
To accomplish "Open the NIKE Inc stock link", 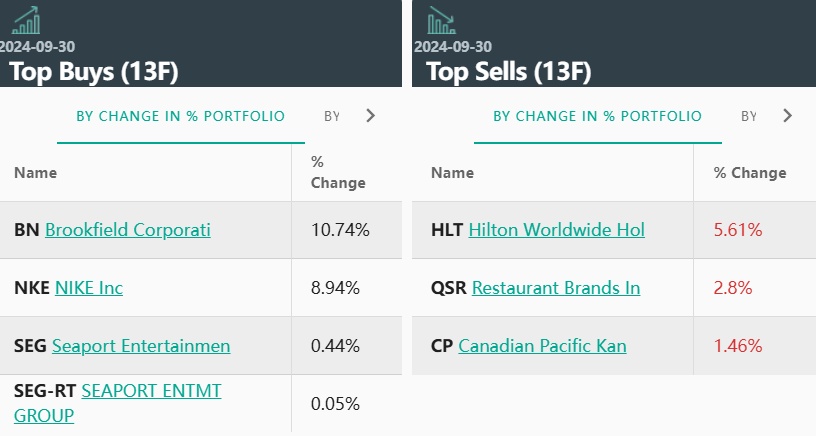I will click(89, 288).
